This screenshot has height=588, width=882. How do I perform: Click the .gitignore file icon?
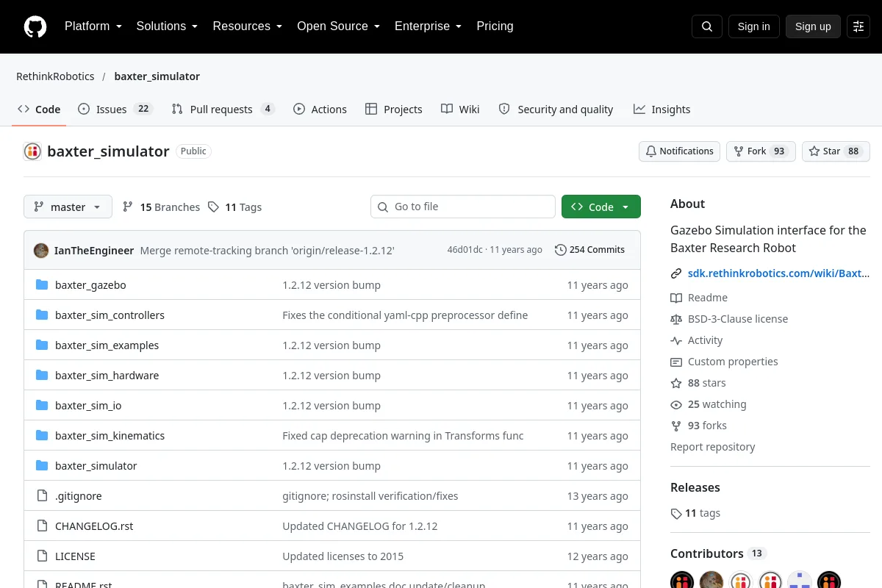coord(42,496)
